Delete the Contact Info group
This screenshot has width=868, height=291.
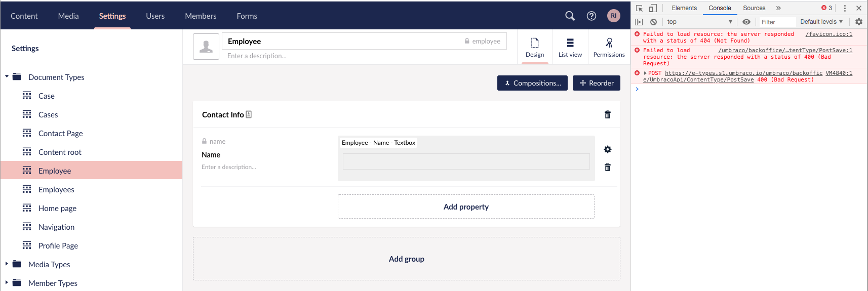pos(608,114)
